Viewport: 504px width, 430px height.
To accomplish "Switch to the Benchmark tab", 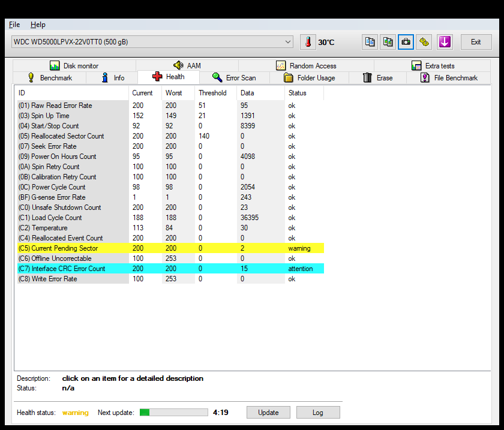I will (x=50, y=78).
